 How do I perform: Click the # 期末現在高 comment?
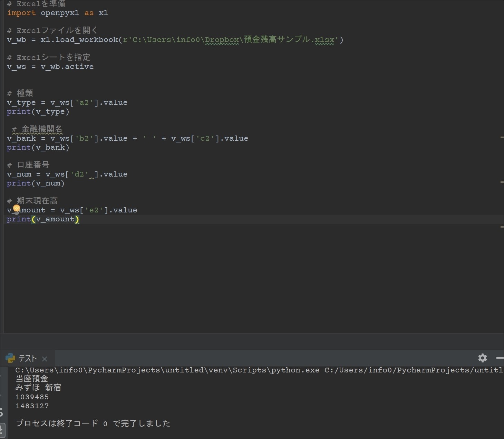(x=32, y=201)
